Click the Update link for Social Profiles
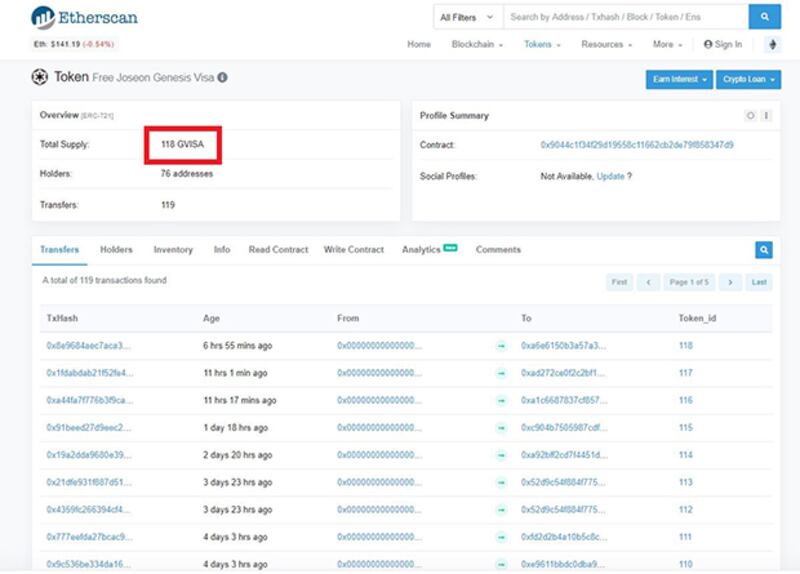 pyautogui.click(x=610, y=176)
